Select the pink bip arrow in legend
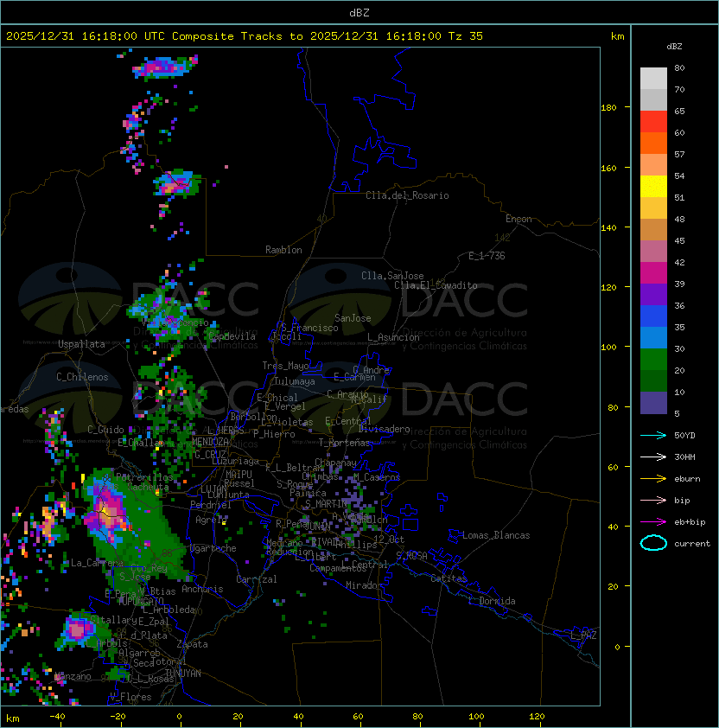719x728 pixels. [x=653, y=500]
